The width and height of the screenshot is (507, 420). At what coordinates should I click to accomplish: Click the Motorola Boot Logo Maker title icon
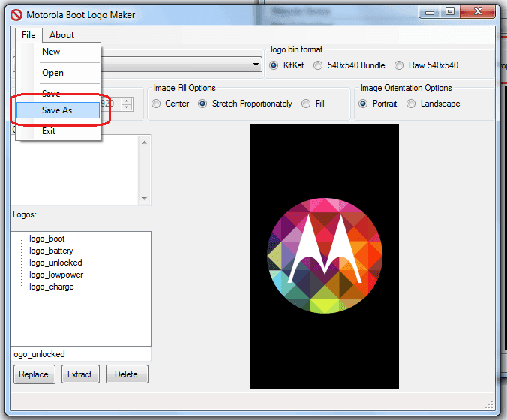(x=16, y=15)
